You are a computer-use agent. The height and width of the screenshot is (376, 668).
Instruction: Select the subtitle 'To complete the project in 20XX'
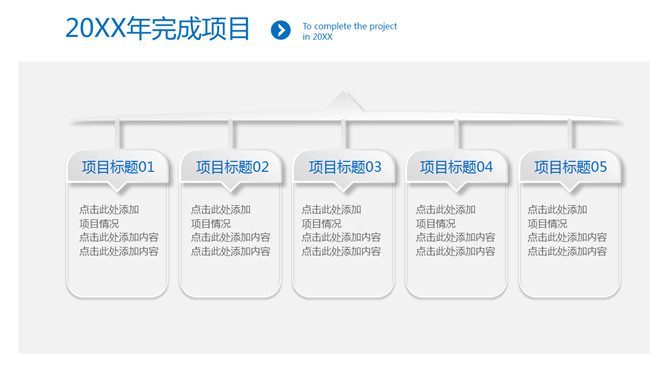[x=349, y=31]
